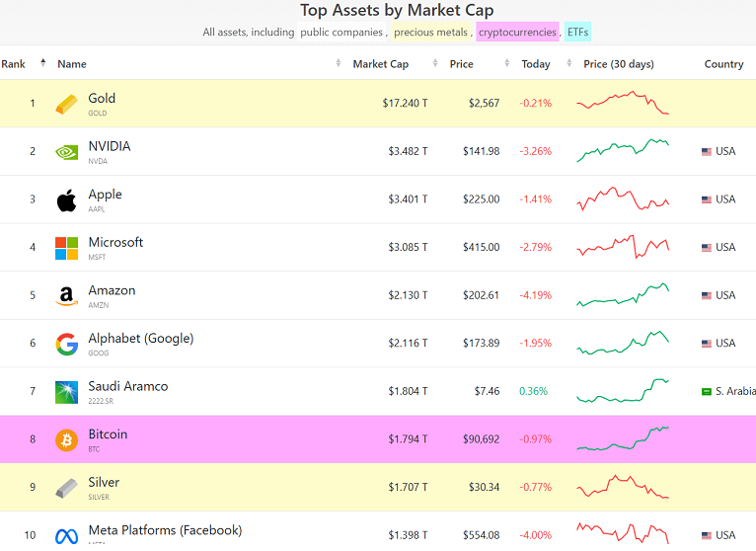Image resolution: width=756 pixels, height=551 pixels.
Task: Sort table by Price column arrow
Action: tap(506, 63)
